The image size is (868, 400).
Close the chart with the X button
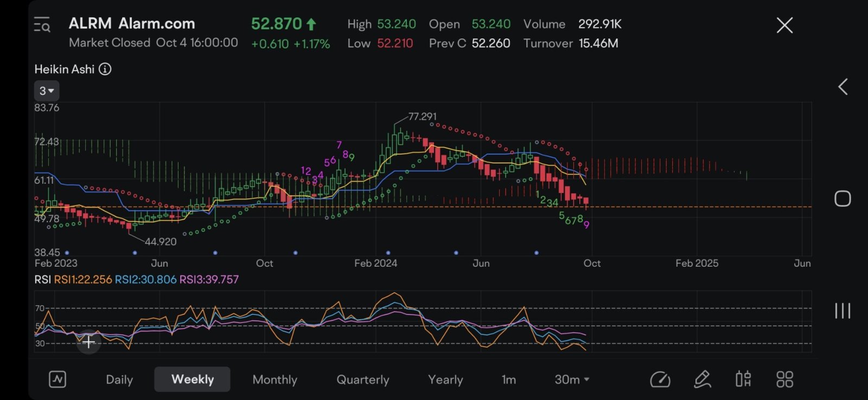click(x=784, y=25)
